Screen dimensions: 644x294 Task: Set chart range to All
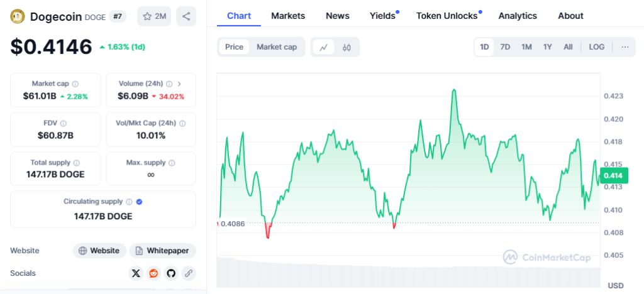click(x=568, y=47)
